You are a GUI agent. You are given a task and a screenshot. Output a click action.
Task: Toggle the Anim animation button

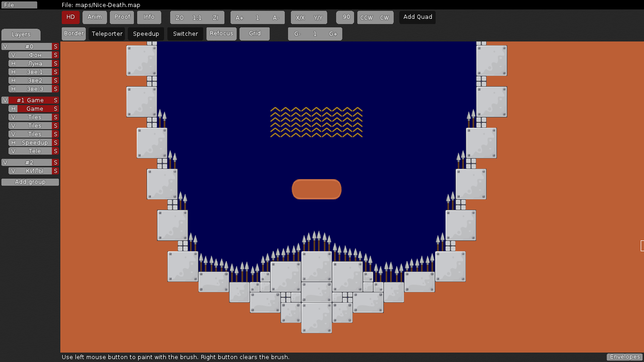point(95,17)
